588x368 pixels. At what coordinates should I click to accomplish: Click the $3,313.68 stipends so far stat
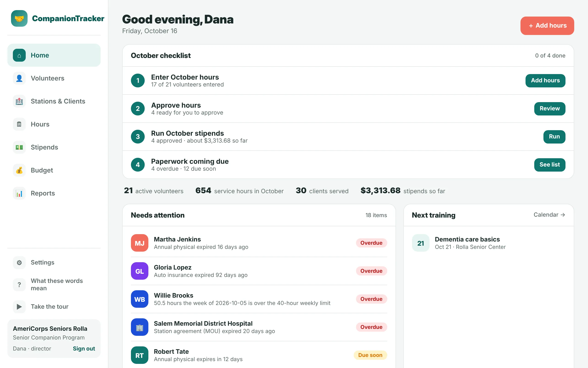[403, 191]
